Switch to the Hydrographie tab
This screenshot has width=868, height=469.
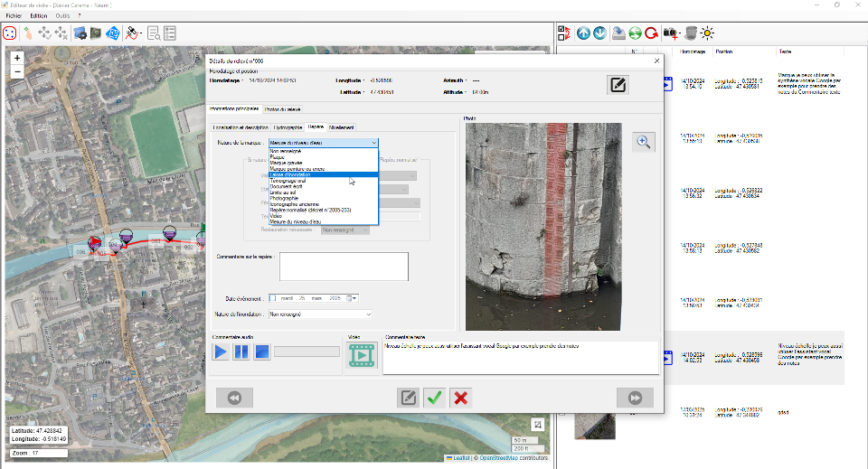(288, 127)
